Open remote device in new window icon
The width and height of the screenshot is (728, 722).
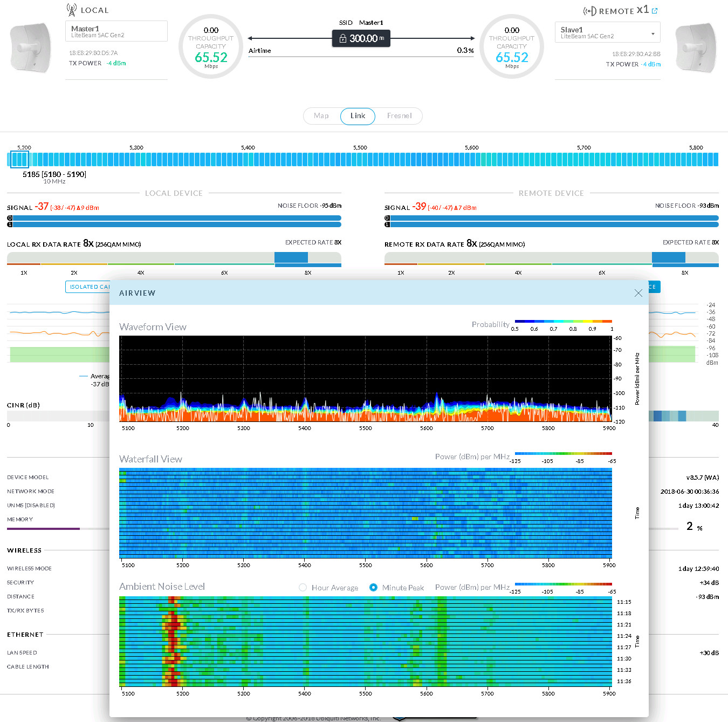[655, 11]
